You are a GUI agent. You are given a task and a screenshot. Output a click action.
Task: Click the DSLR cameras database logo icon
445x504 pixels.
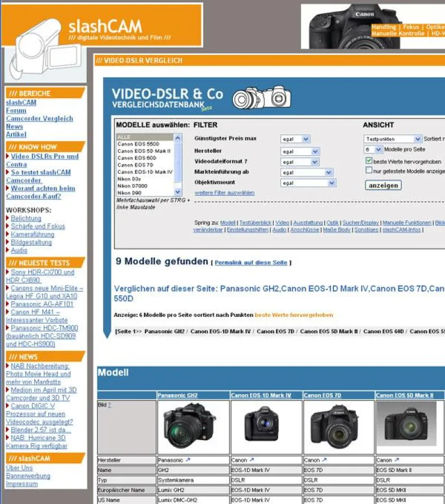261,97
